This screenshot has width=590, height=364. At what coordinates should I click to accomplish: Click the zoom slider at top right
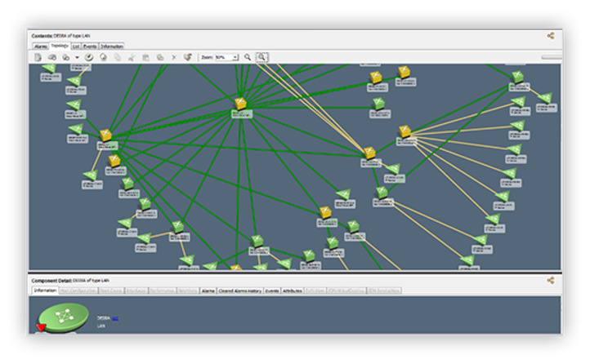coord(552,57)
